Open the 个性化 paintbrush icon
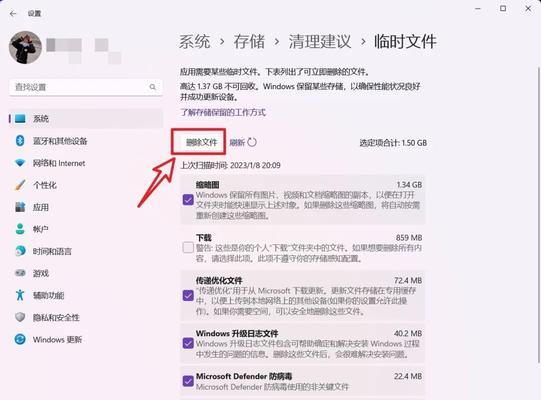 coord(20,185)
